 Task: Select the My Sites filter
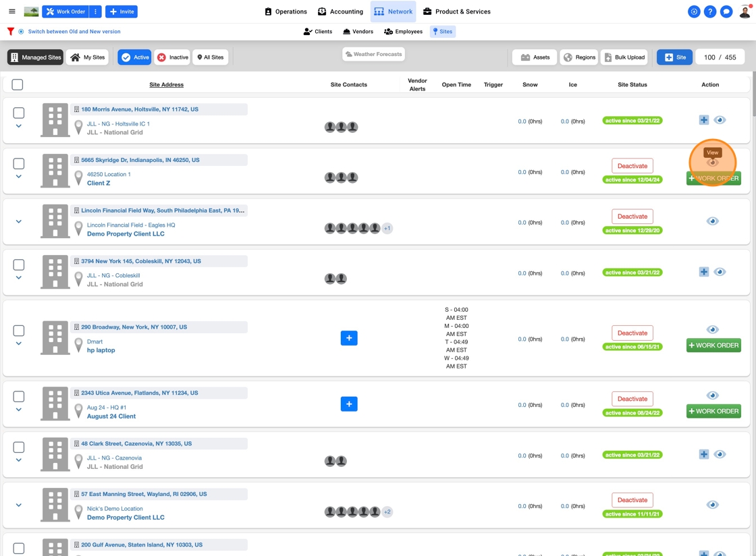coord(88,57)
